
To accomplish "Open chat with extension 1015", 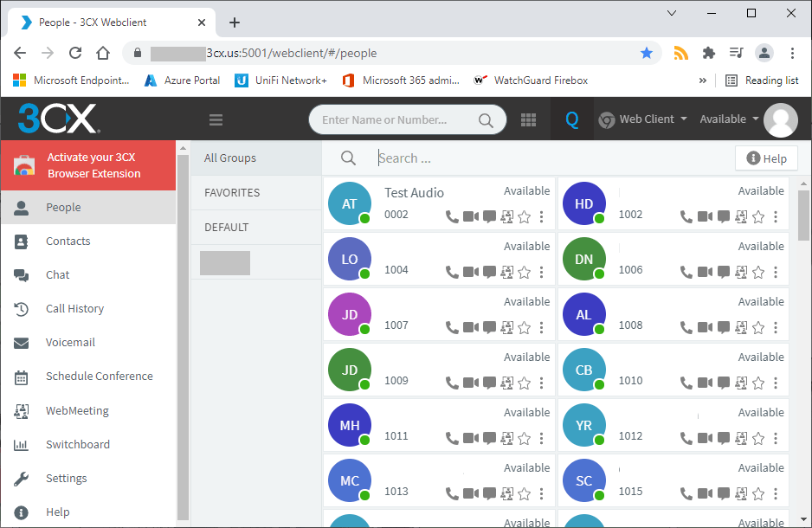I will [x=724, y=494].
